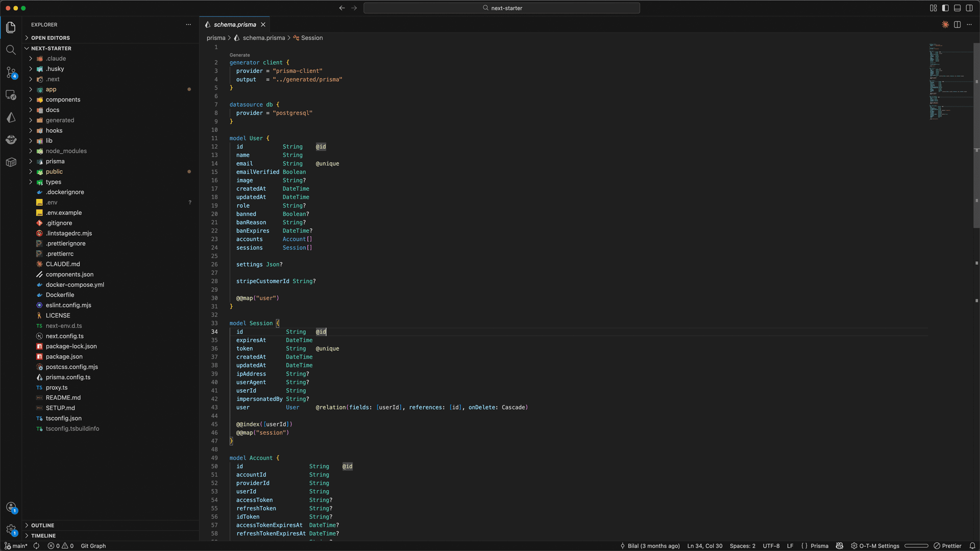This screenshot has height=551, width=980.
Task: Click the Prettier status bar item
Action: coord(947,546)
